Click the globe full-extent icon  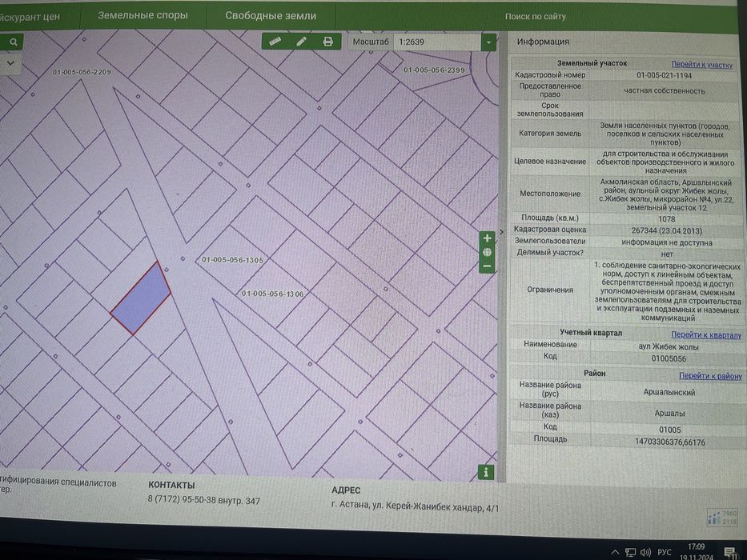487,252
